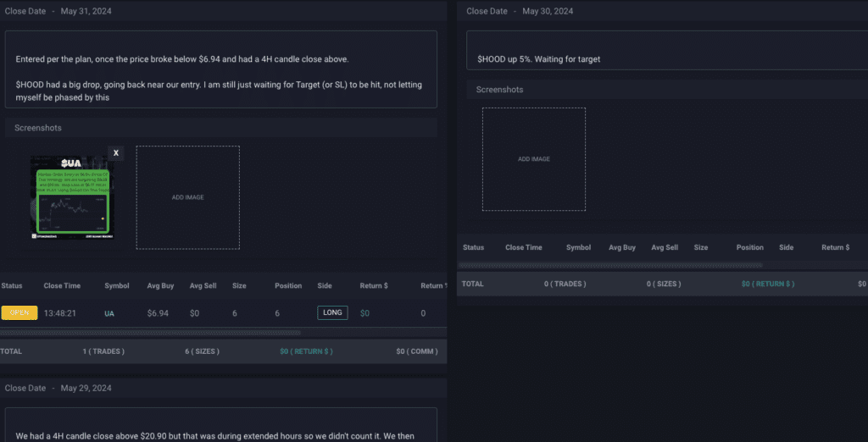Open the UA chart screenshot thumbnail
The width and height of the screenshot is (868, 442).
pyautogui.click(x=71, y=196)
